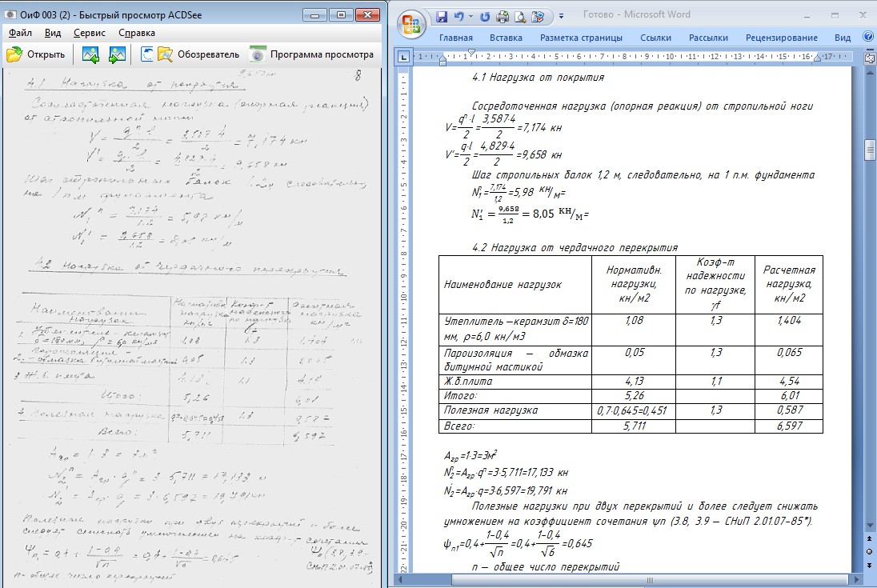Click table cell '6,597'
877x588 pixels.
coord(789,426)
